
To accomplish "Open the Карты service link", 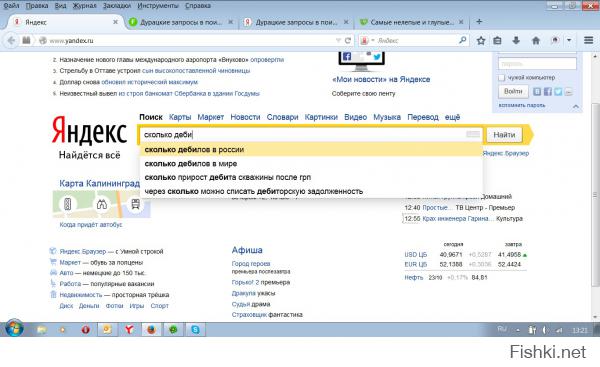I will [x=180, y=117].
